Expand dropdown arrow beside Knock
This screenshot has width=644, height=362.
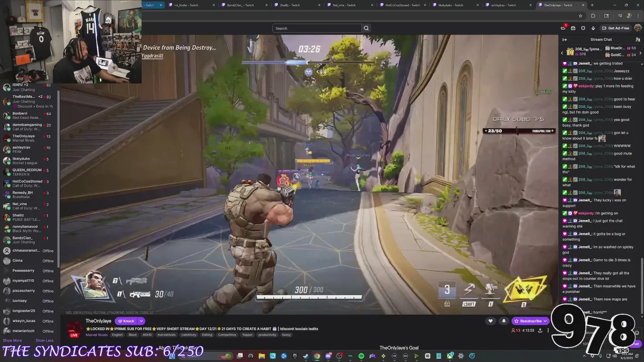pos(141,321)
